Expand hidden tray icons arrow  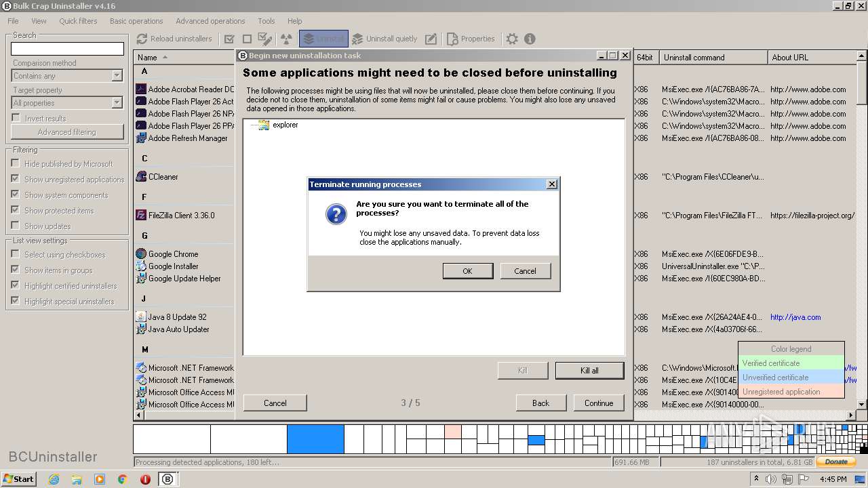point(757,479)
